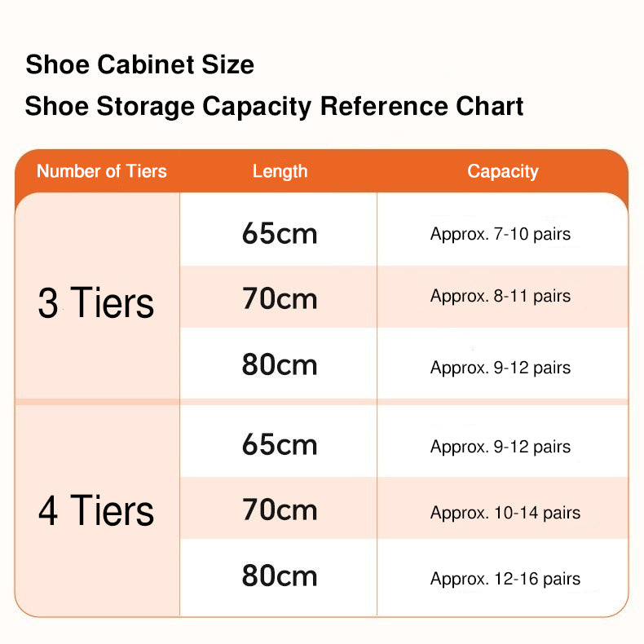Click the "3 Tiers" row label
Screen dimensions: 644x644
(x=96, y=302)
